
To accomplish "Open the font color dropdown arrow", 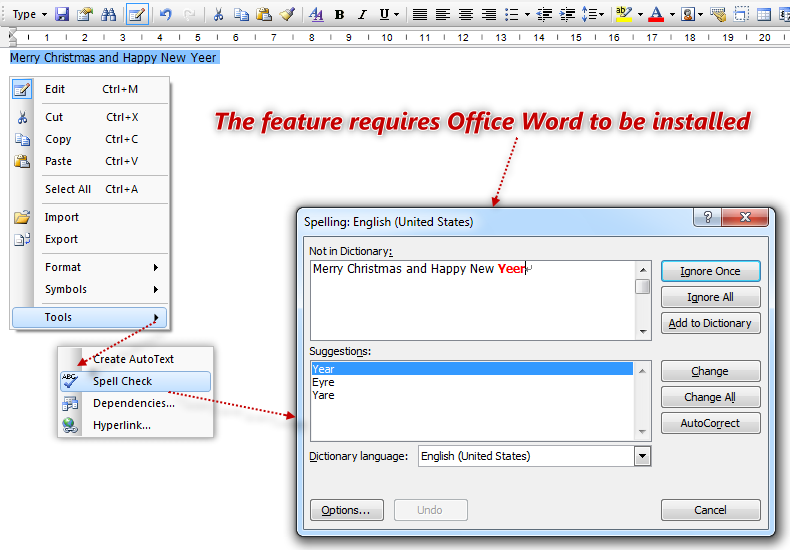I will (672, 14).
